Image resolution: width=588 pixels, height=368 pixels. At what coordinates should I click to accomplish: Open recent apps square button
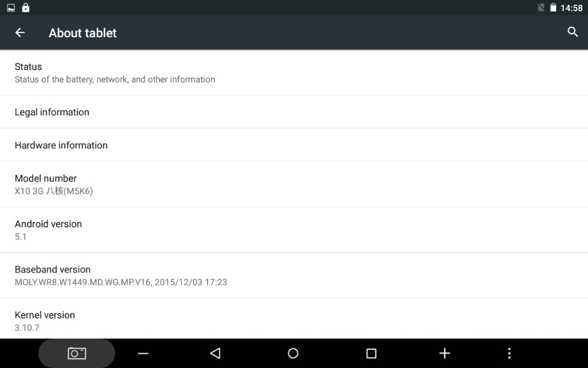click(x=371, y=353)
